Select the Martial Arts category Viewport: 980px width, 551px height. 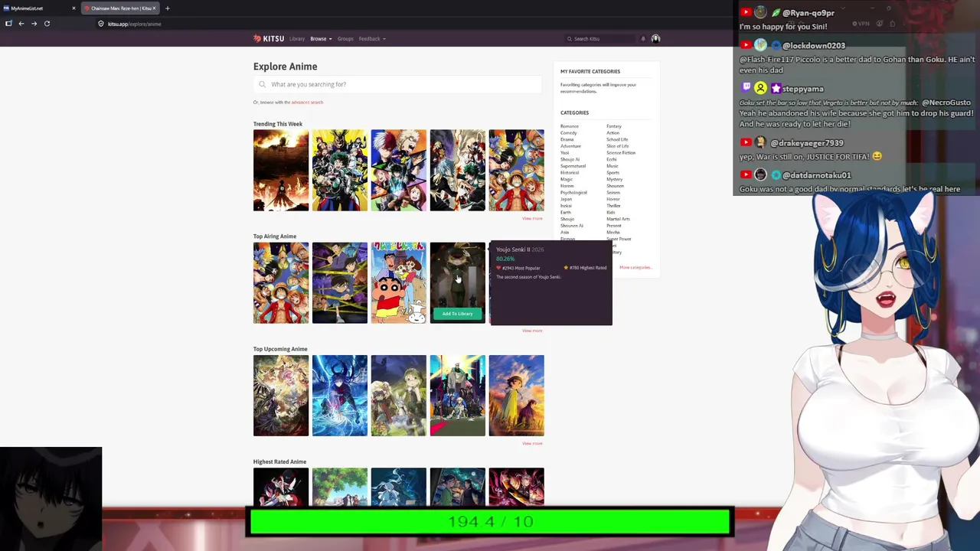point(619,219)
